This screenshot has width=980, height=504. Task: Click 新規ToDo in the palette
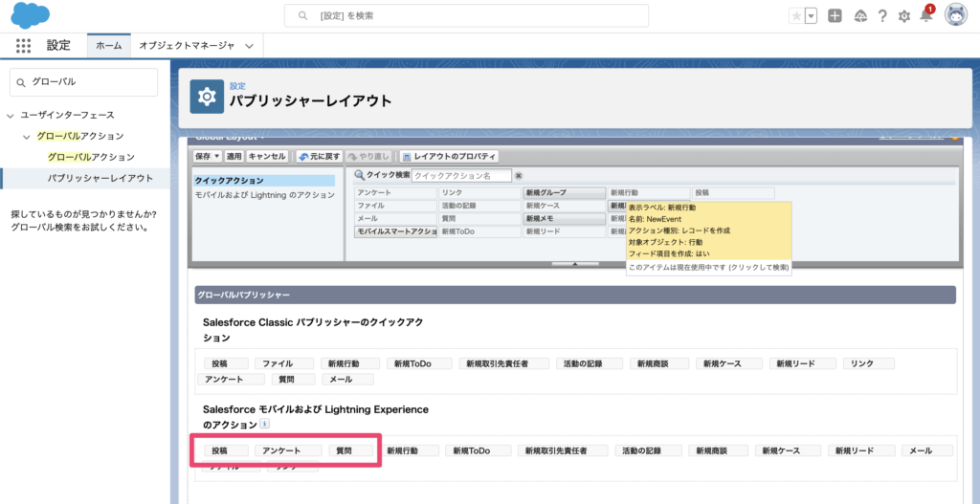tap(479, 231)
